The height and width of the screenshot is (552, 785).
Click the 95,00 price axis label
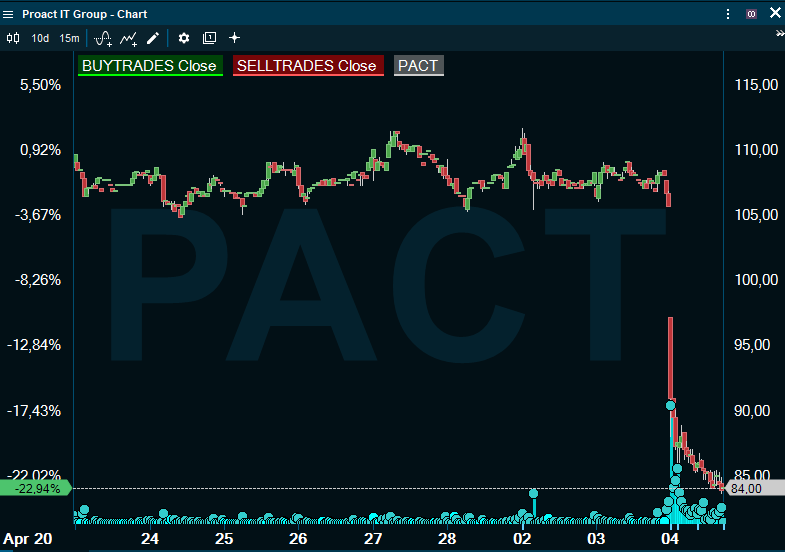(x=752, y=345)
